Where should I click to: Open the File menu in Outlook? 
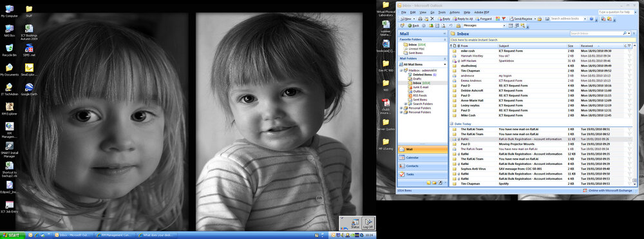pos(404,12)
